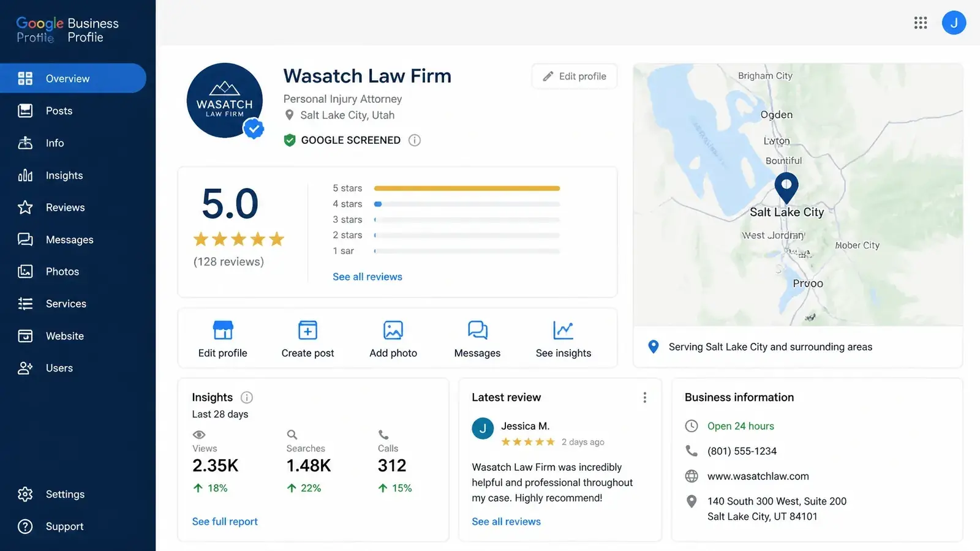
Task: Click the Views eye icon
Action: pos(199,435)
